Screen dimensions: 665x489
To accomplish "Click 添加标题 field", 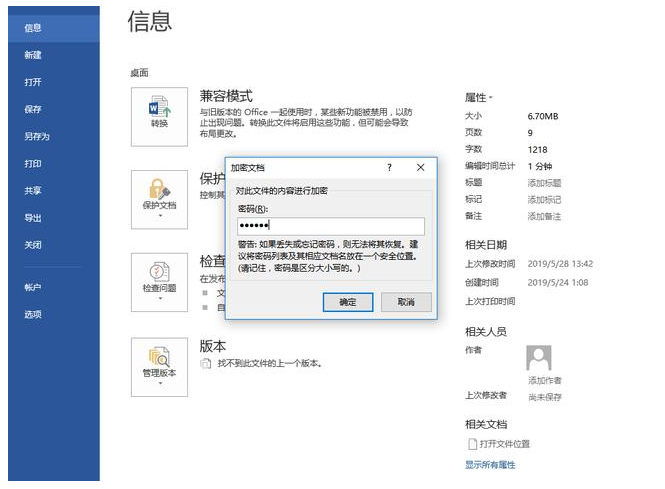I will (544, 183).
